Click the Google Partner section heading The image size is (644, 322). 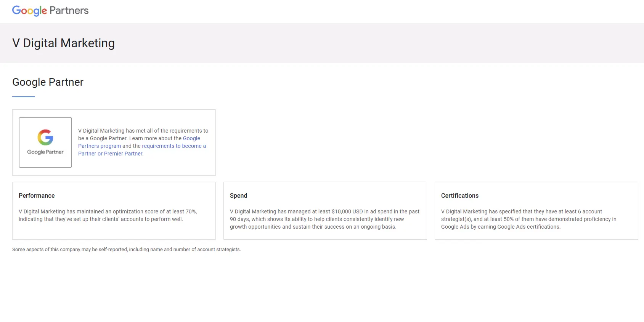pyautogui.click(x=48, y=82)
